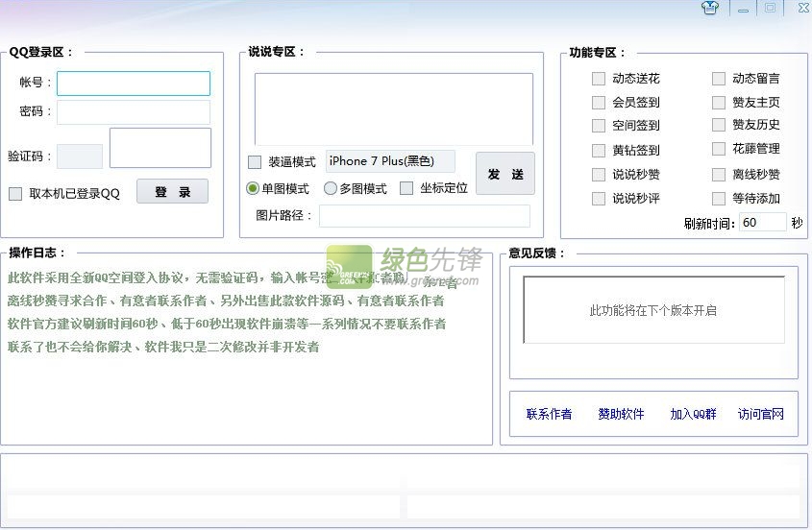This screenshot has height=530, width=812.
Task: Click the 帐号 account input field
Action: (133, 84)
